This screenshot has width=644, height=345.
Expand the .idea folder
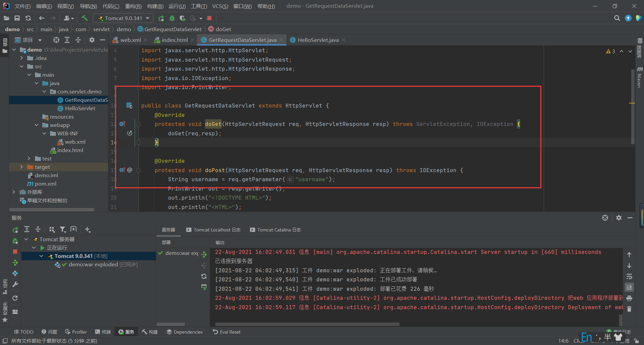(22, 58)
